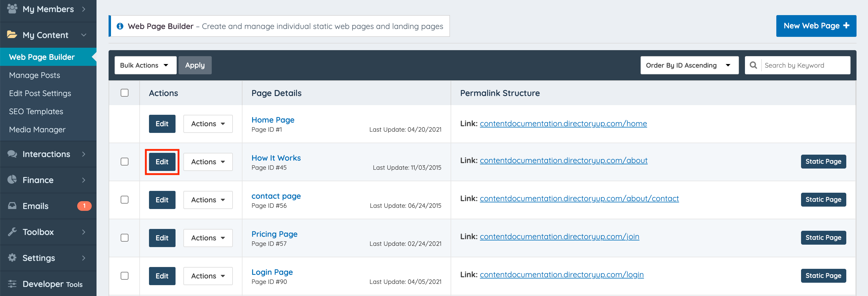Open the Web Page Builder menu item

click(x=41, y=57)
